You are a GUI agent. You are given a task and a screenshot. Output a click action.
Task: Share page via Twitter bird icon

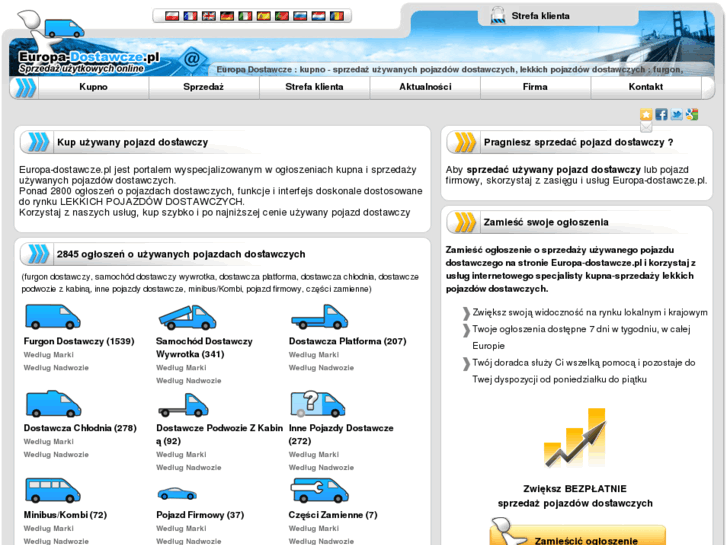click(677, 115)
